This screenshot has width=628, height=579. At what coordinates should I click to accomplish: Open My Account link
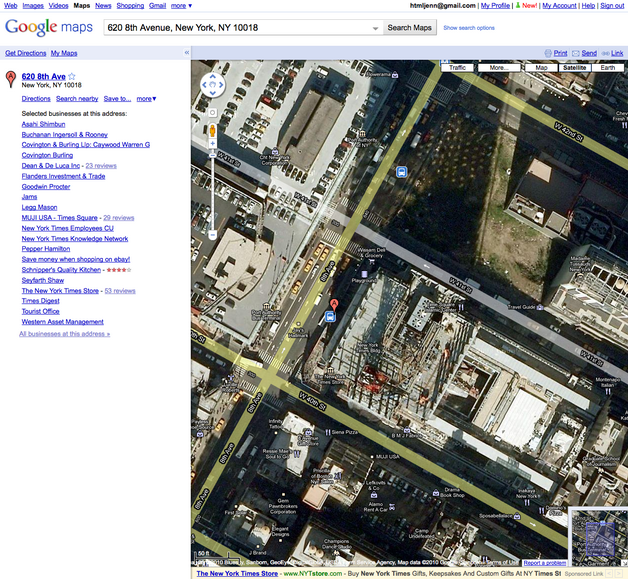(x=560, y=6)
